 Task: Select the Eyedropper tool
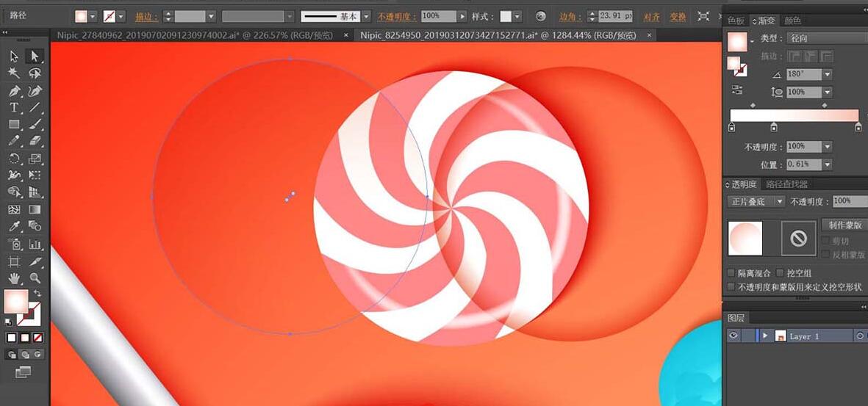tap(14, 227)
